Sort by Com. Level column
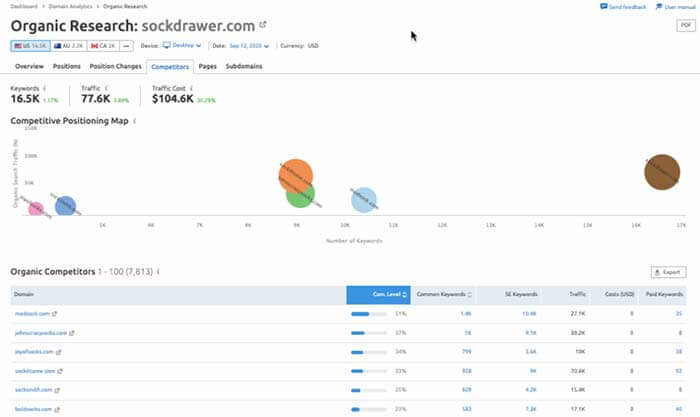The height and width of the screenshot is (417, 700). point(379,295)
